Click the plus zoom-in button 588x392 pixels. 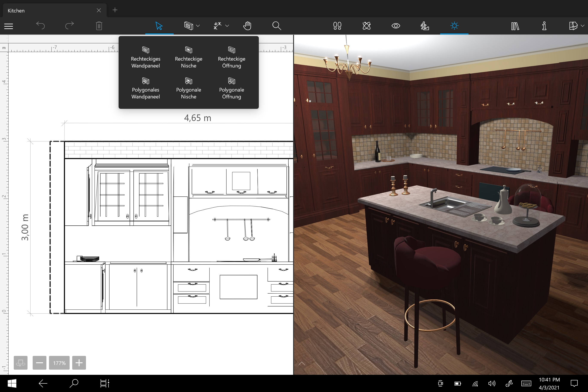click(x=79, y=363)
